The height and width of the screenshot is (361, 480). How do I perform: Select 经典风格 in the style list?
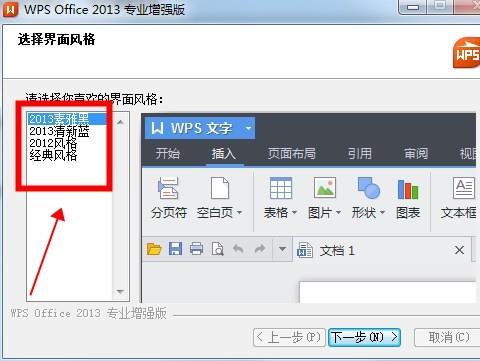pyautogui.click(x=53, y=155)
